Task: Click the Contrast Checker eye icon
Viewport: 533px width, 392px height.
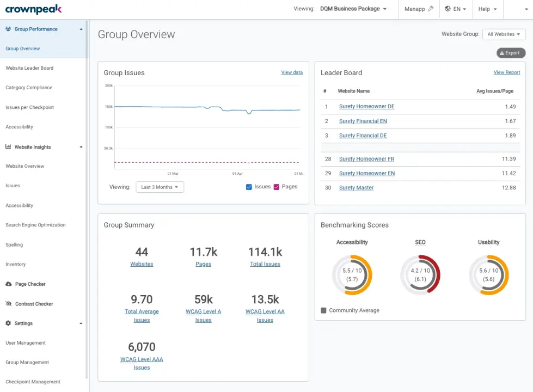Action: [x=9, y=304]
